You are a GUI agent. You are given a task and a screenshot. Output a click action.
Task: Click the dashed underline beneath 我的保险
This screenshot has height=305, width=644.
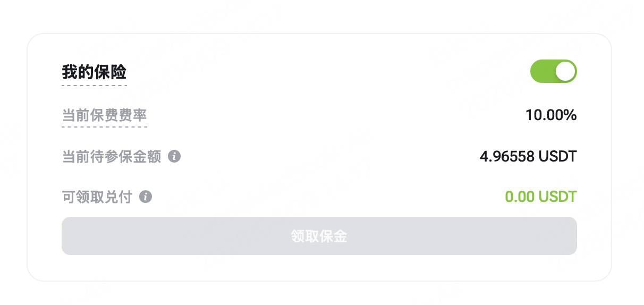[94, 85]
